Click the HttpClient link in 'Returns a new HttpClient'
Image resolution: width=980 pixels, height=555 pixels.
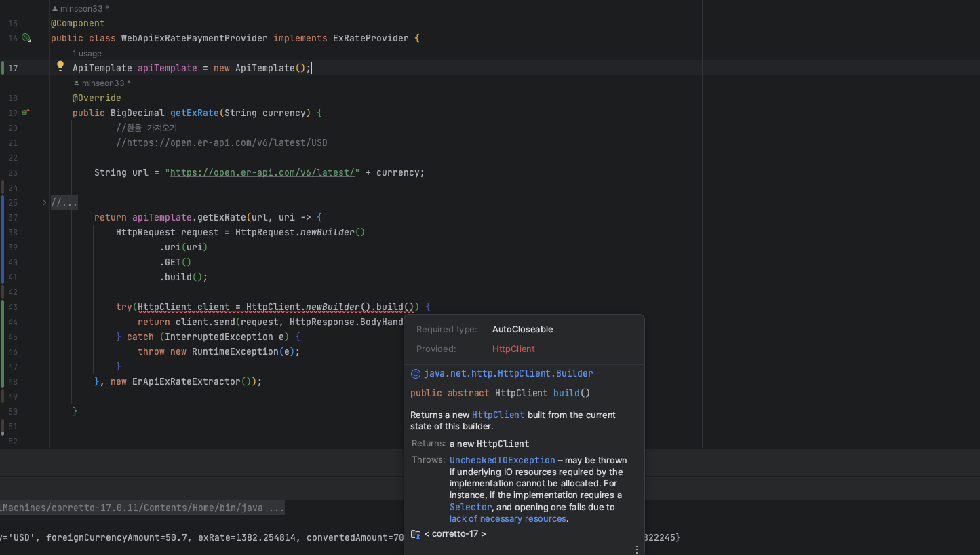click(x=498, y=415)
